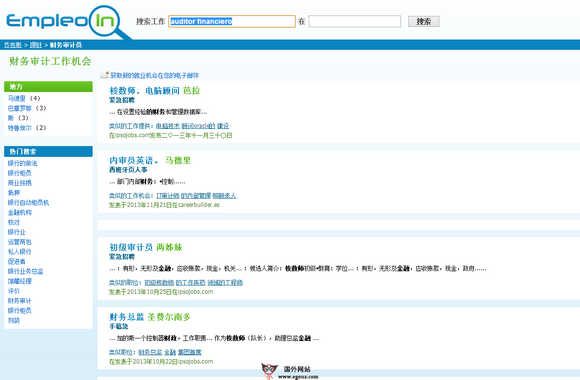Focus the empty location input field

355,21
